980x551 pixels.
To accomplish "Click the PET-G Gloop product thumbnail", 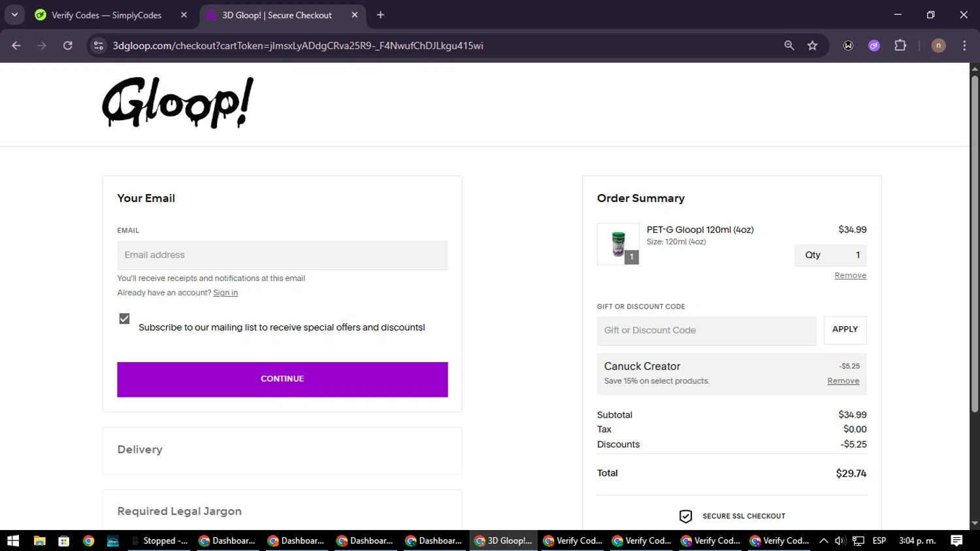I will [618, 244].
